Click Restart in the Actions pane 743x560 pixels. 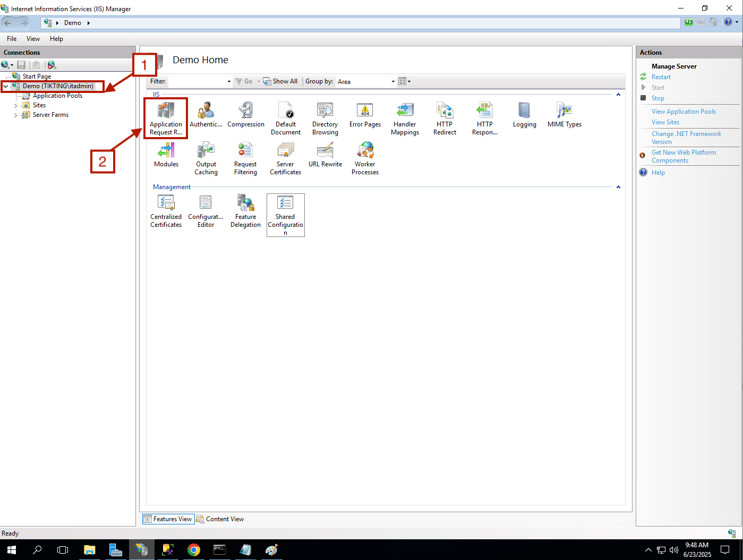pyautogui.click(x=661, y=77)
